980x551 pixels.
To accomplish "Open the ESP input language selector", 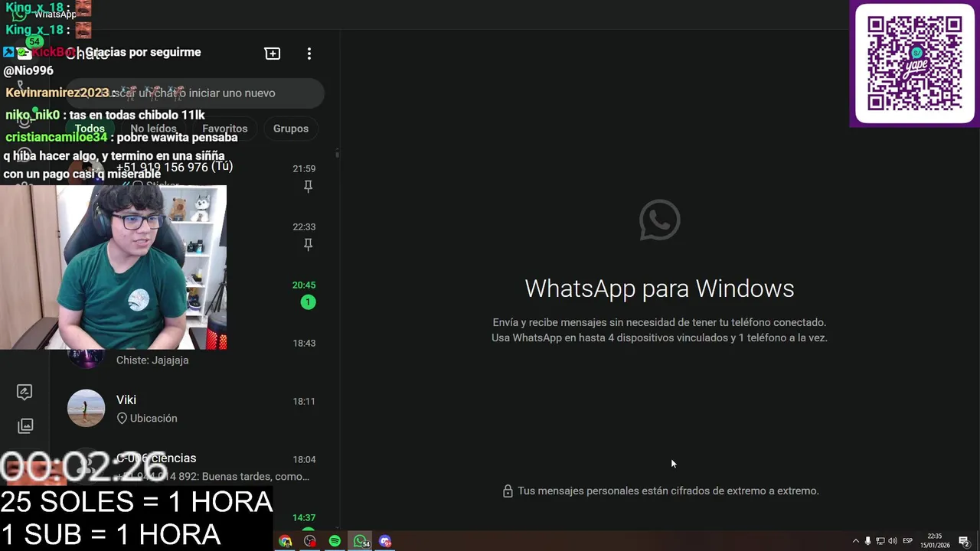I will pyautogui.click(x=908, y=541).
